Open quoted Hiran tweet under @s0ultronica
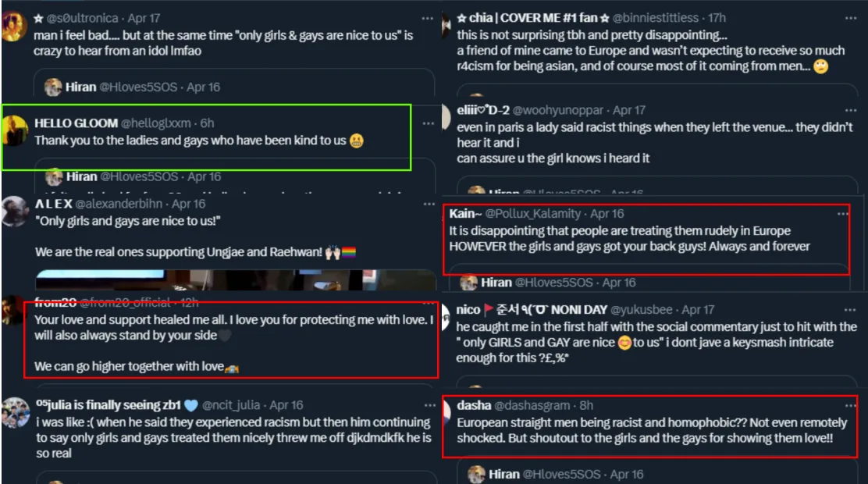The height and width of the screenshot is (484, 868). [x=234, y=84]
